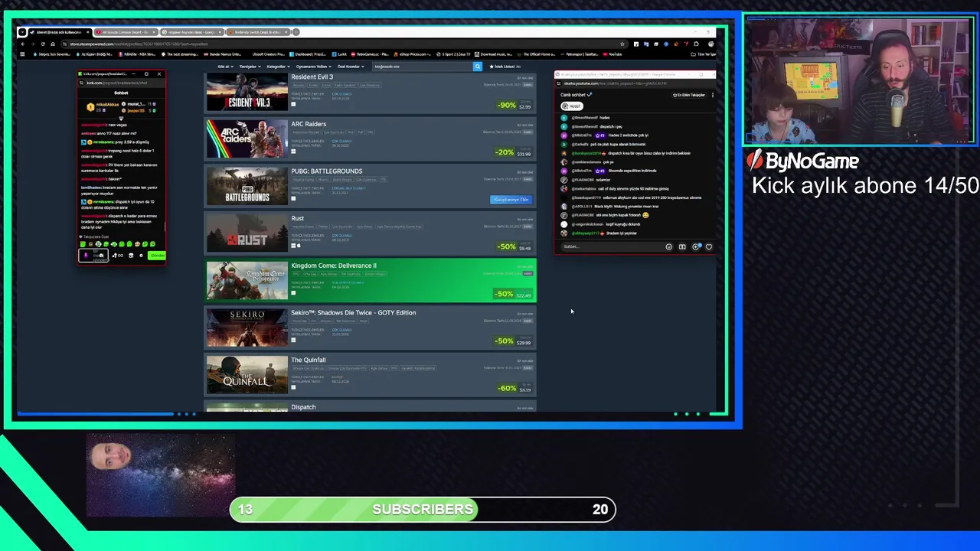Open YouTube live chat three-dot menu
The width and height of the screenshot is (980, 551).
click(x=712, y=95)
